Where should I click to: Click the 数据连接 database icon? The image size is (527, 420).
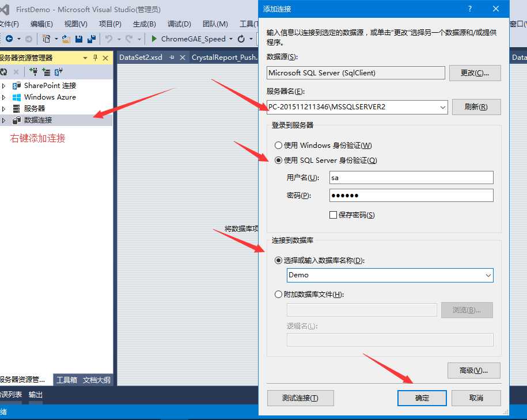click(x=17, y=120)
